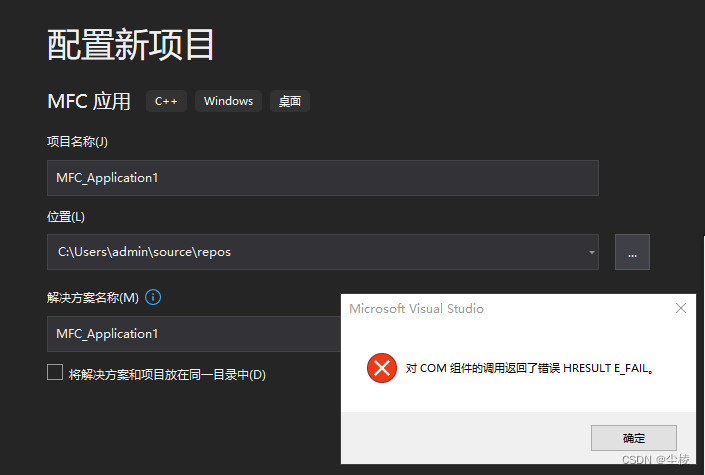Viewport: 705px width, 475px height.
Task: Check place solution and project in same directory
Action: [x=55, y=372]
